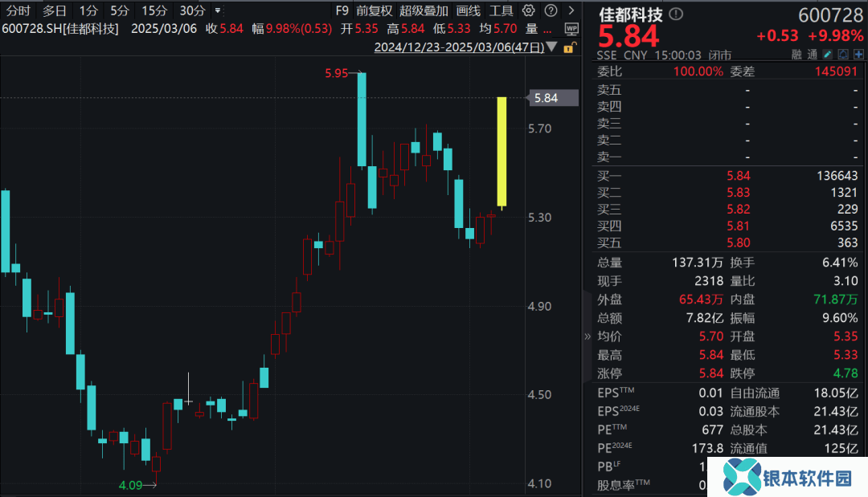Expand toolbar with right chevron arrow
Viewport: 868px width, 497px height.
pyautogui.click(x=569, y=10)
